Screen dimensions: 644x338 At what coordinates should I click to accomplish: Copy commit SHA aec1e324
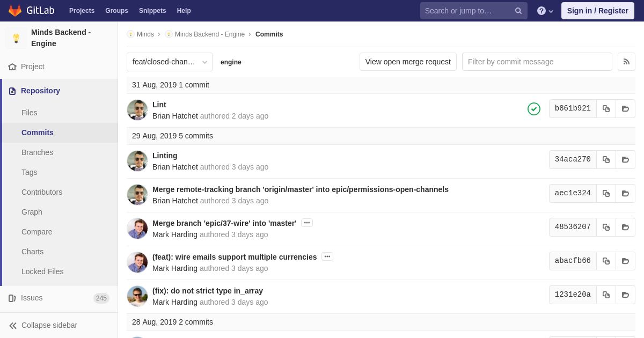coord(606,193)
